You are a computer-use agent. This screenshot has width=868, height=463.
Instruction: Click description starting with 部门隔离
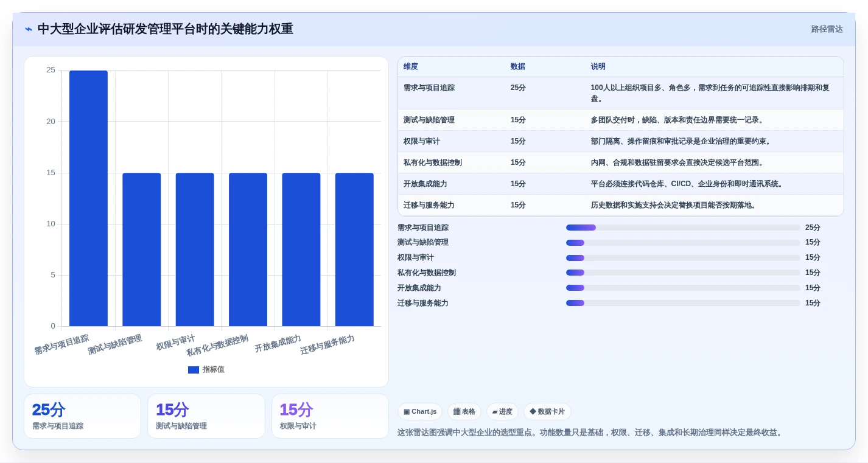[x=682, y=142]
